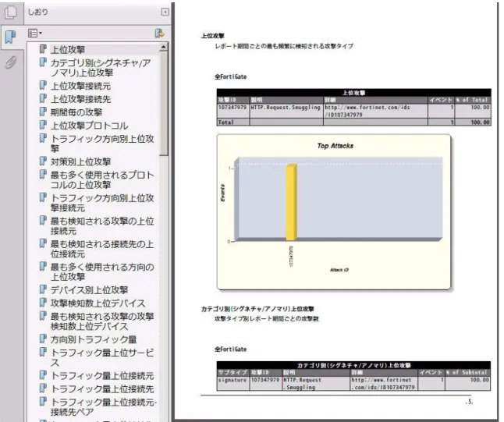Click fortinet.com URL in 上位攻撃 table

[x=367, y=111]
